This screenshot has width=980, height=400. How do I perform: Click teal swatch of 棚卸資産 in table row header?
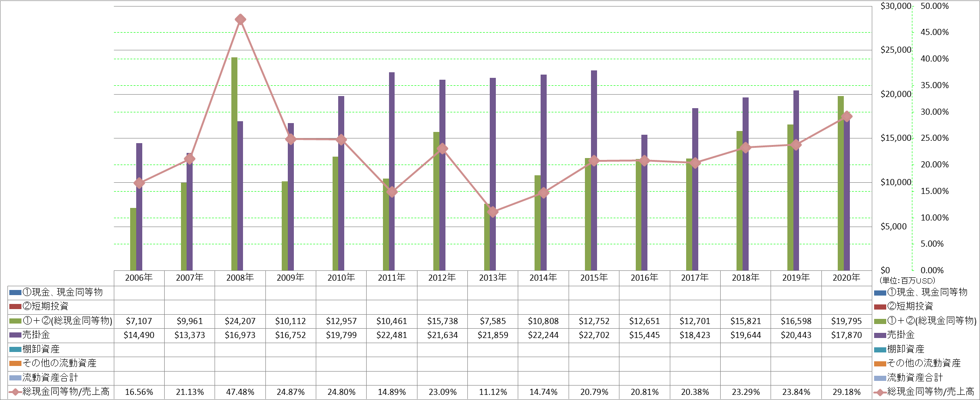[15, 350]
